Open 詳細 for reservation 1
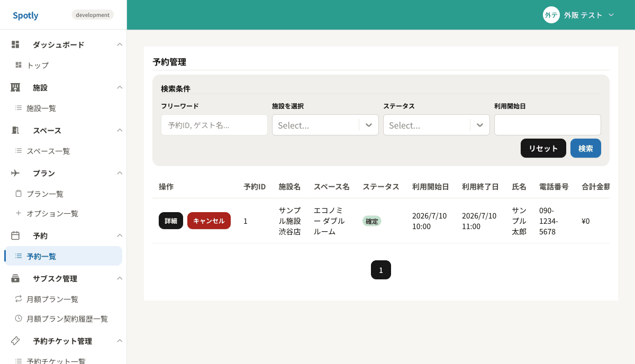This screenshot has width=635, height=364. tap(171, 221)
